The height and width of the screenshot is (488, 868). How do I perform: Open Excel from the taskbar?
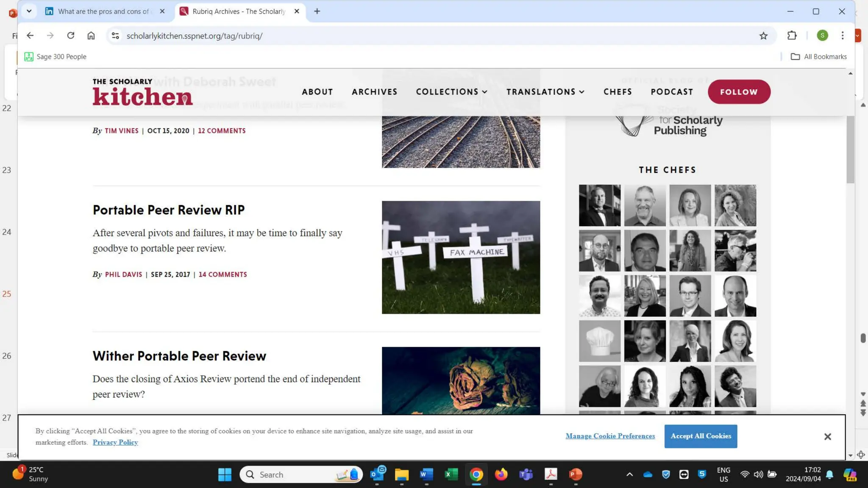click(x=451, y=474)
